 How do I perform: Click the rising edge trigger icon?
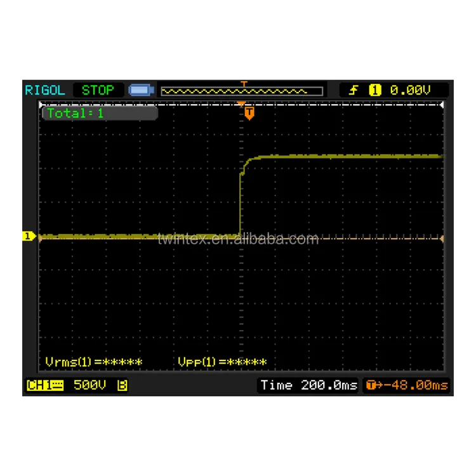[354, 91]
